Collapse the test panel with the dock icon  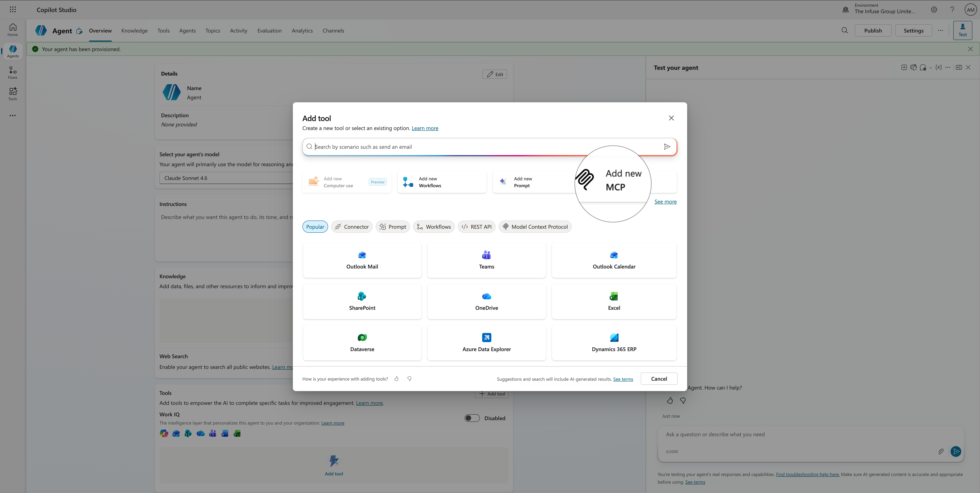tap(959, 68)
